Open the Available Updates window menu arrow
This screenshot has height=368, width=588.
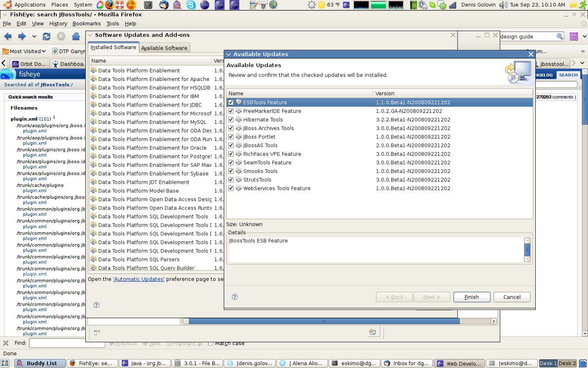229,54
